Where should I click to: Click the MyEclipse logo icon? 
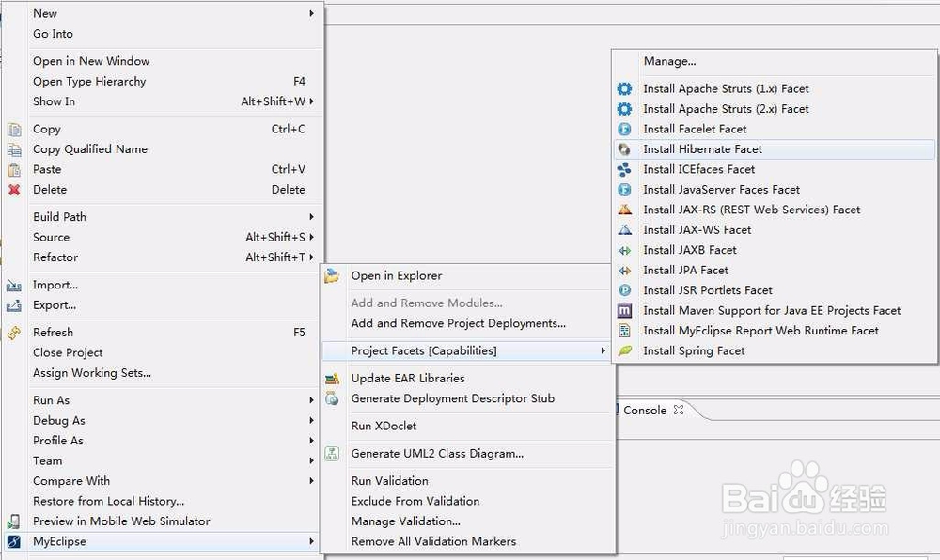click(14, 541)
